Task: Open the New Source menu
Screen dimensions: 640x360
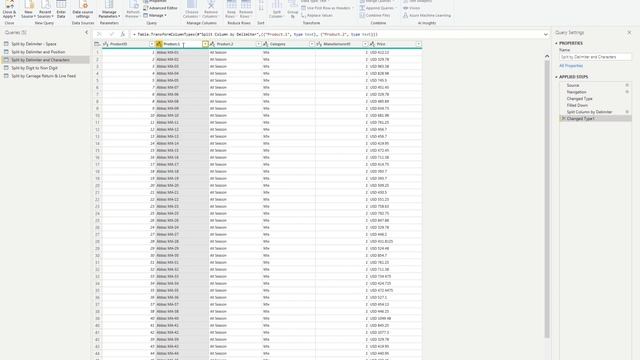Action: (x=28, y=9)
